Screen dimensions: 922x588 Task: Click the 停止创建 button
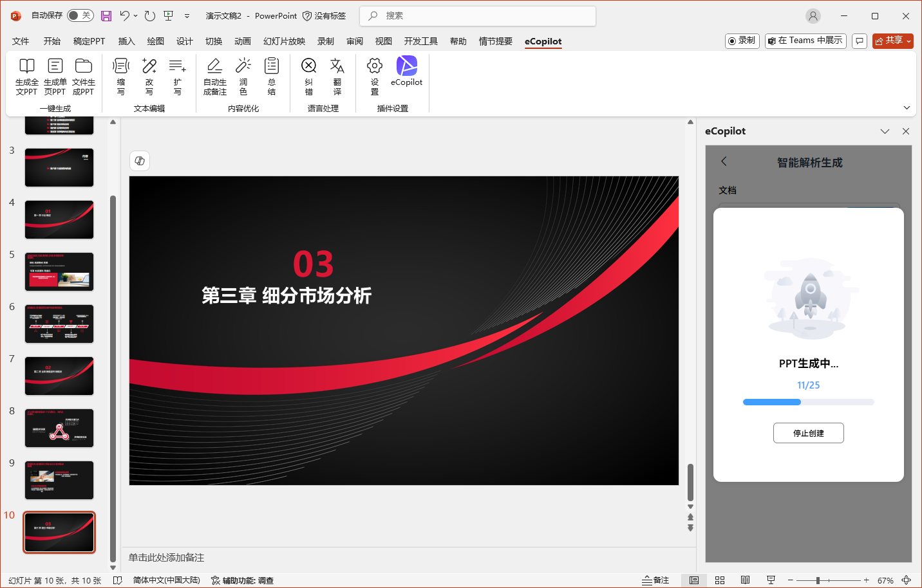pos(808,433)
